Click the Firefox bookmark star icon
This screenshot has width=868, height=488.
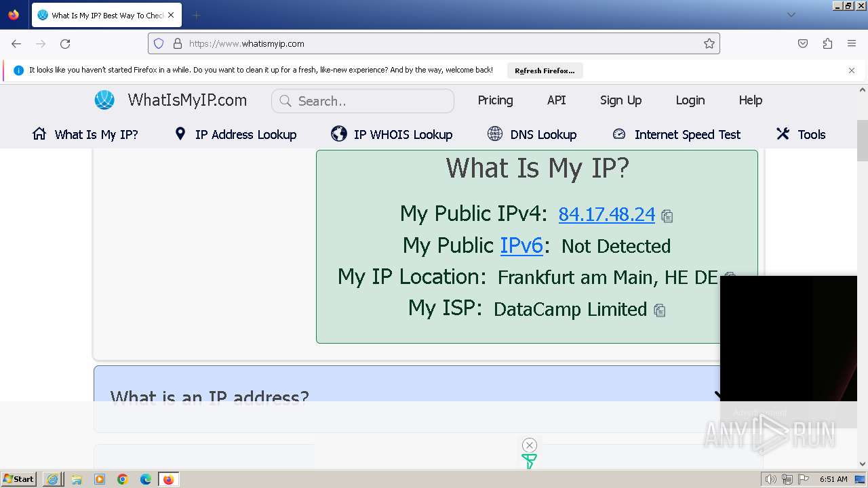click(709, 43)
